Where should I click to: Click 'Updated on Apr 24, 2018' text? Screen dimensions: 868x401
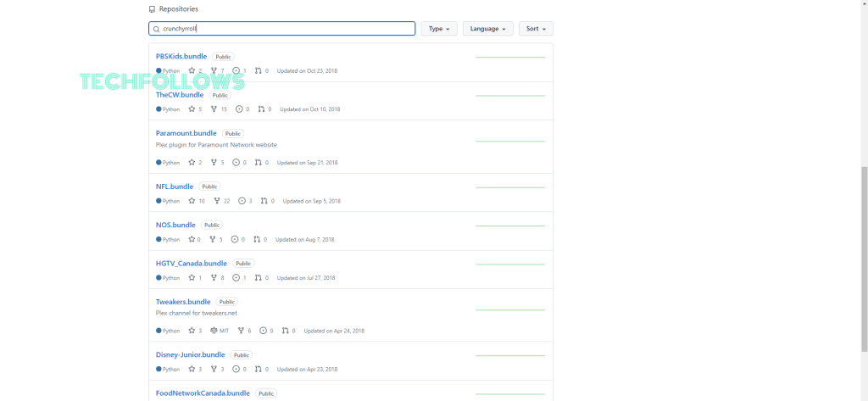pyautogui.click(x=334, y=331)
